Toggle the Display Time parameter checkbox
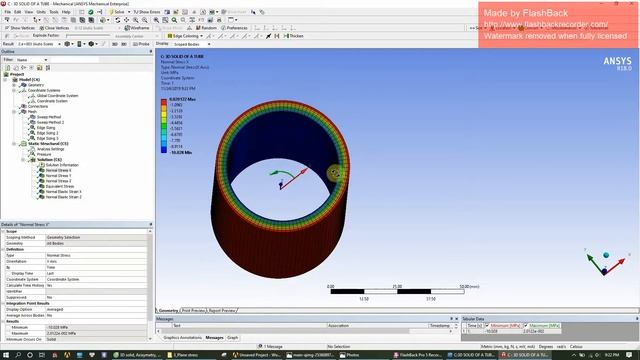The image size is (640, 360). point(8,273)
